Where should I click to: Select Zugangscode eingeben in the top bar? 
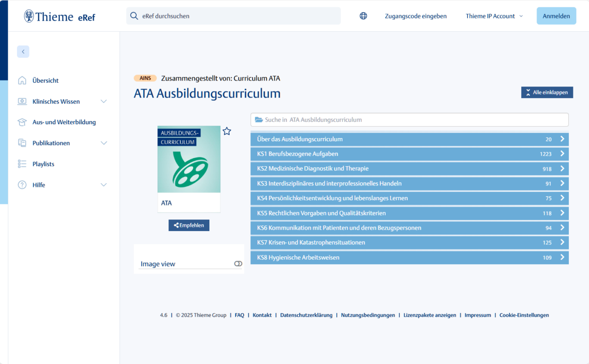click(416, 16)
